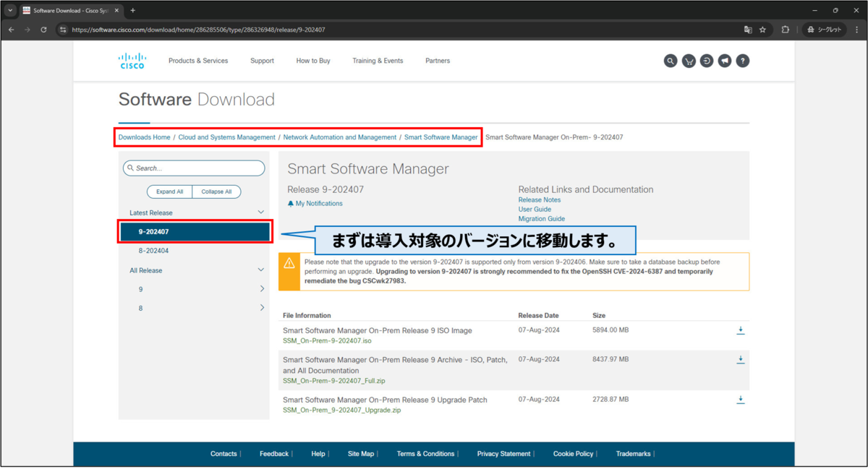Click the Expand All button
The height and width of the screenshot is (469, 868).
pyautogui.click(x=169, y=192)
